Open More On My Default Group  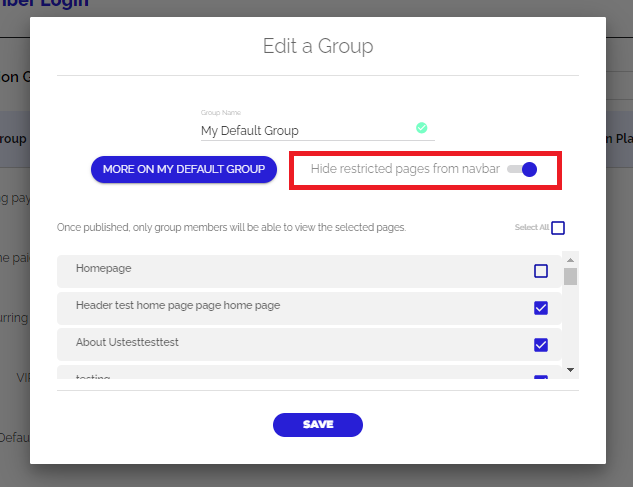point(183,169)
